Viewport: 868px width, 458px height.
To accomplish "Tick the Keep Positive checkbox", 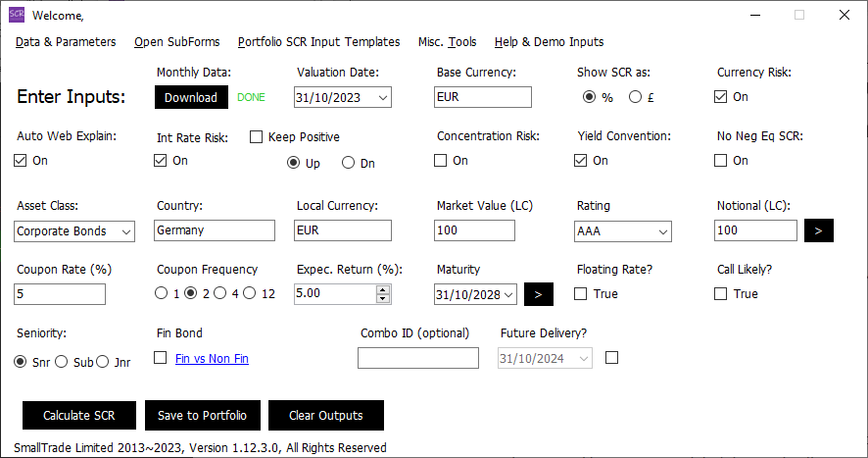I will click(258, 137).
